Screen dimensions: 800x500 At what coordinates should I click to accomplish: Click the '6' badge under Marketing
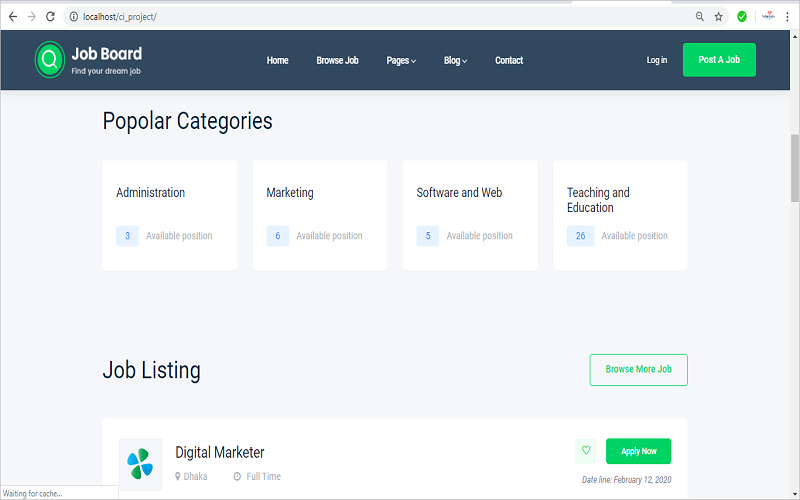[278, 236]
